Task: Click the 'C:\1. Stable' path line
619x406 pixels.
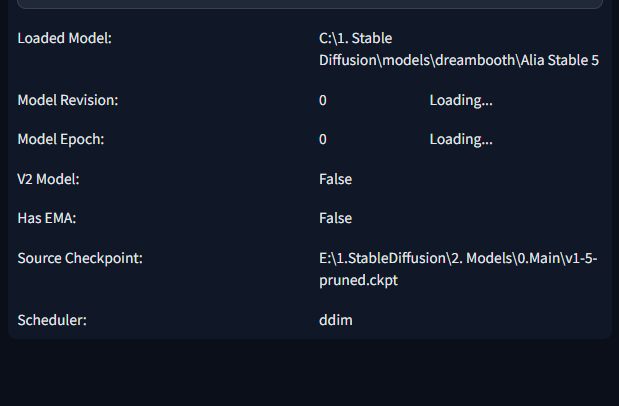Action: click(355, 39)
